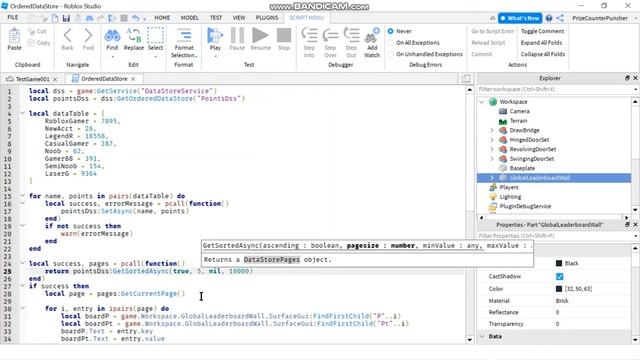Screen dimensions: 640x360
Task: Expand the GlobalLeaderboardWall item
Action: click(492, 178)
